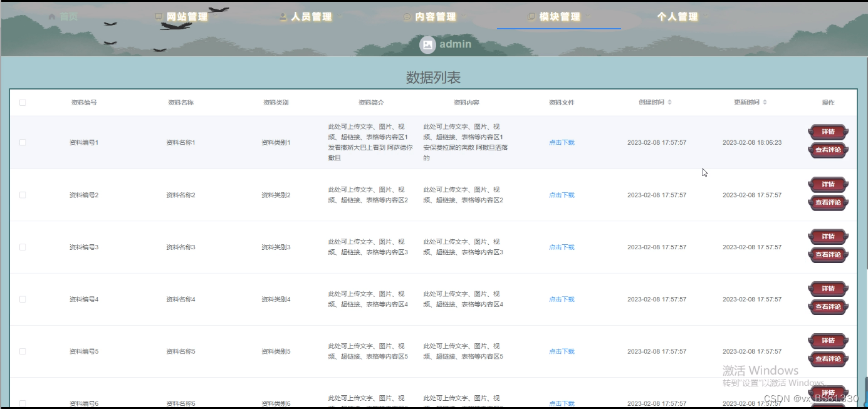Select cell 资料名称1

180,142
